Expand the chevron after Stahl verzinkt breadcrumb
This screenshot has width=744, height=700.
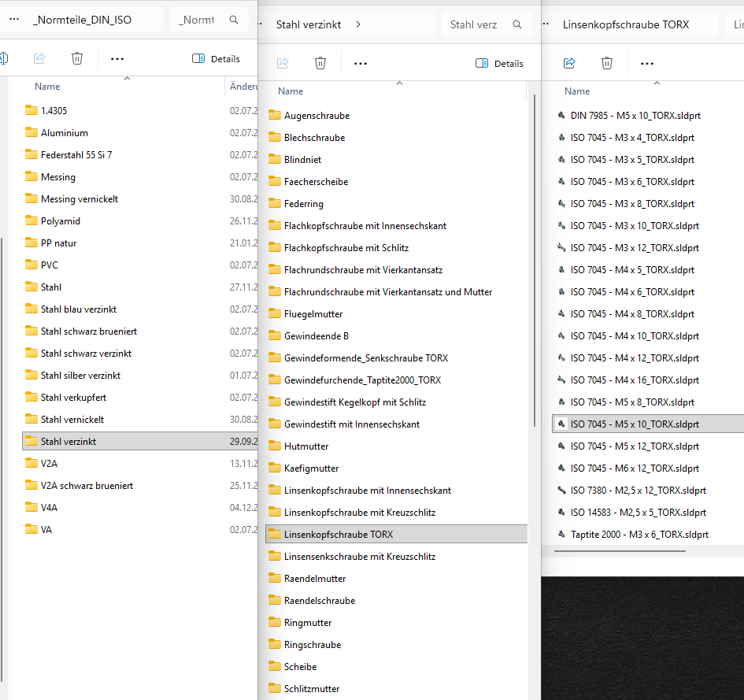358,24
